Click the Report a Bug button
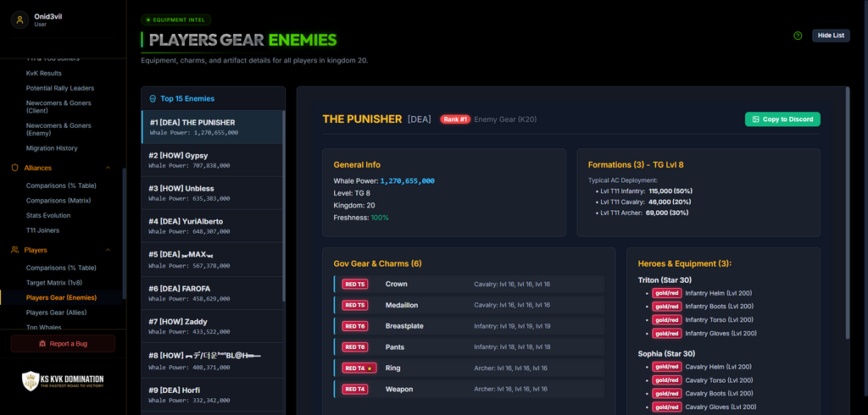Image resolution: width=868 pixels, height=415 pixels. pos(63,344)
